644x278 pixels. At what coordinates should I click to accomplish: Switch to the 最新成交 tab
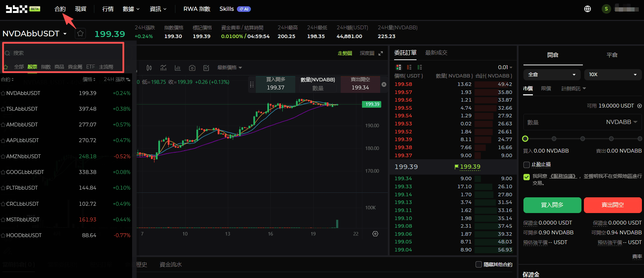436,53
